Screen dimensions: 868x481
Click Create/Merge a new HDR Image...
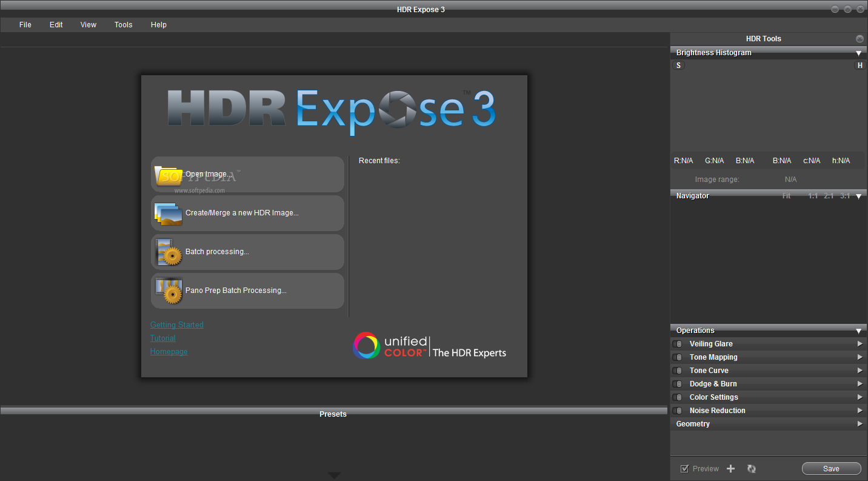pos(247,214)
